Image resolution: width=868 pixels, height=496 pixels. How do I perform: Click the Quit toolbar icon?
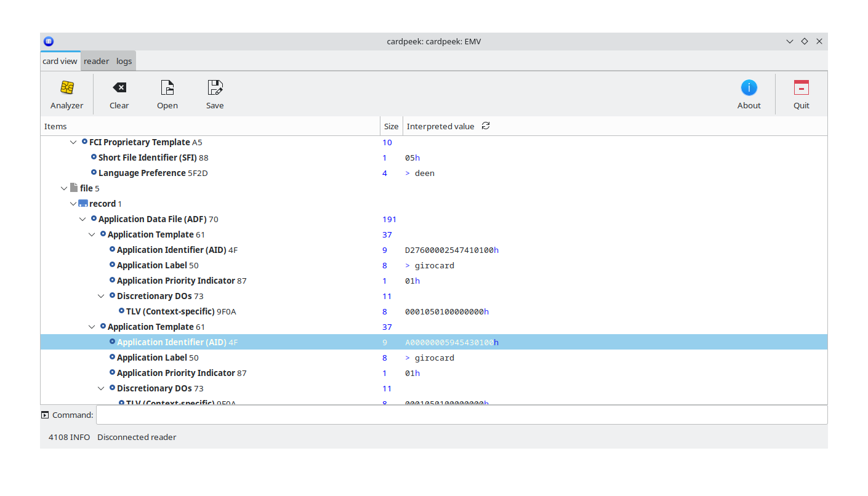(x=801, y=88)
